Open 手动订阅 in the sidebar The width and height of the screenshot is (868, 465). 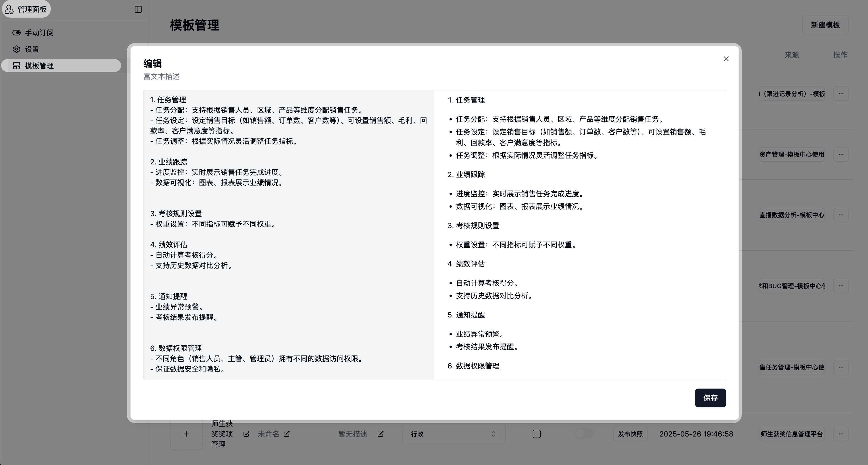click(x=39, y=33)
